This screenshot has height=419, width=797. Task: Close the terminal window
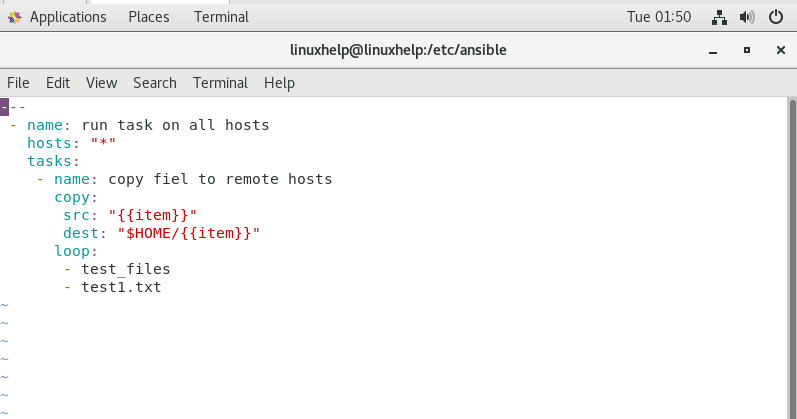point(781,50)
